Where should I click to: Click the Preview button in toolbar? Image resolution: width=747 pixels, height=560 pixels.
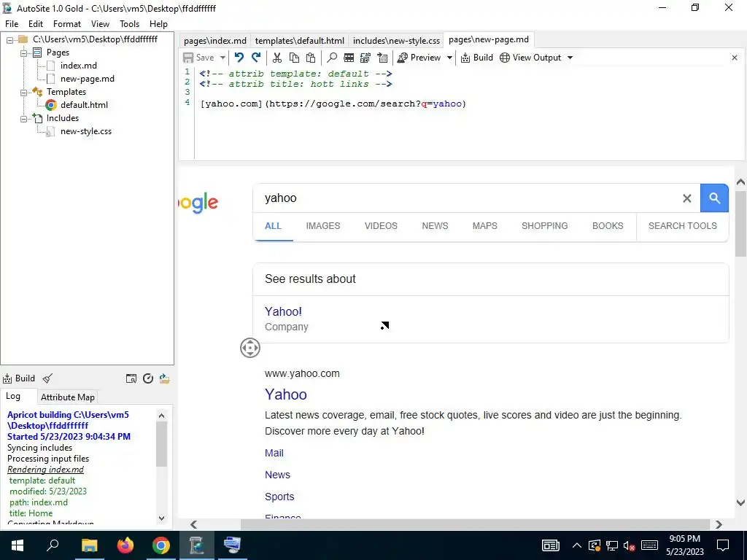click(x=419, y=58)
